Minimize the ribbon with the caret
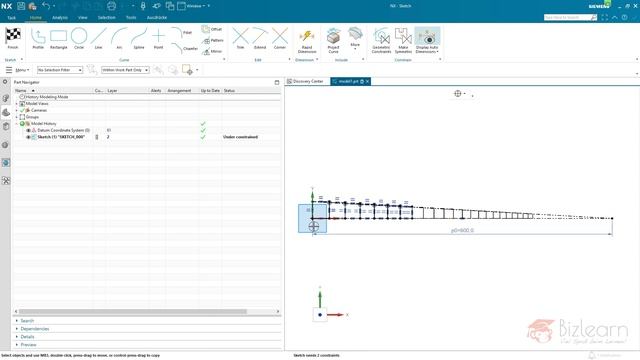The width and height of the screenshot is (640, 360). 615,17
